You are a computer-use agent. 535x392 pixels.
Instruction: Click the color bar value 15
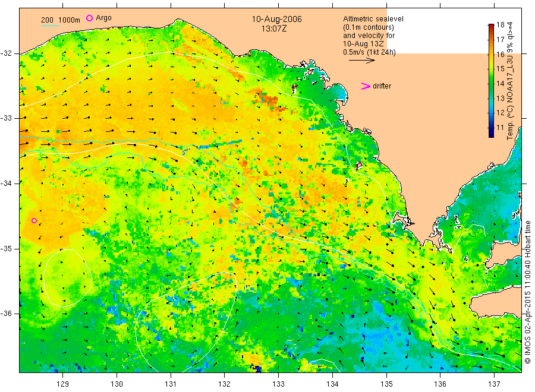coord(501,69)
